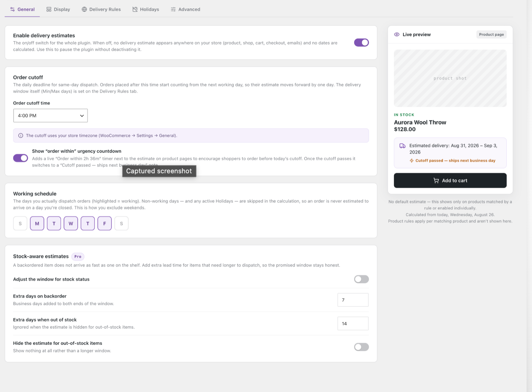Image resolution: width=532 pixels, height=392 pixels.
Task: Click the Add to cart button
Action: point(450,181)
